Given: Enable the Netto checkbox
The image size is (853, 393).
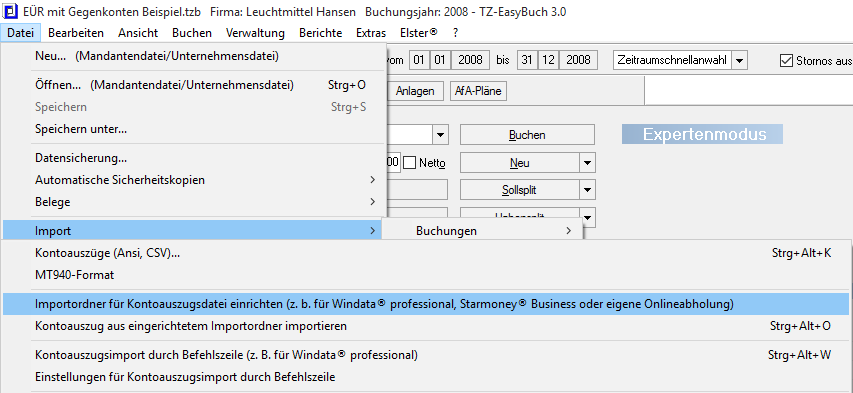Looking at the screenshot, I should click(410, 163).
